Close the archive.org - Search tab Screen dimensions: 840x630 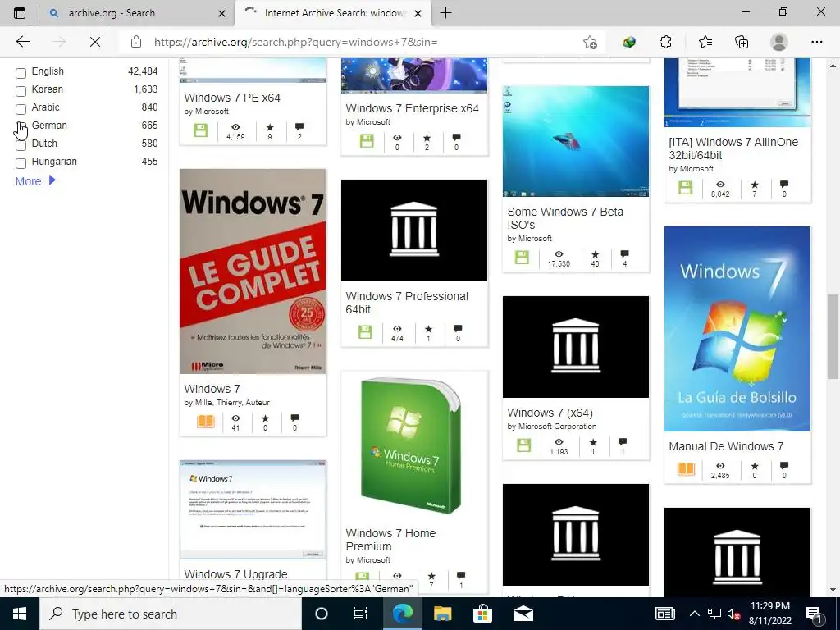coord(221,13)
